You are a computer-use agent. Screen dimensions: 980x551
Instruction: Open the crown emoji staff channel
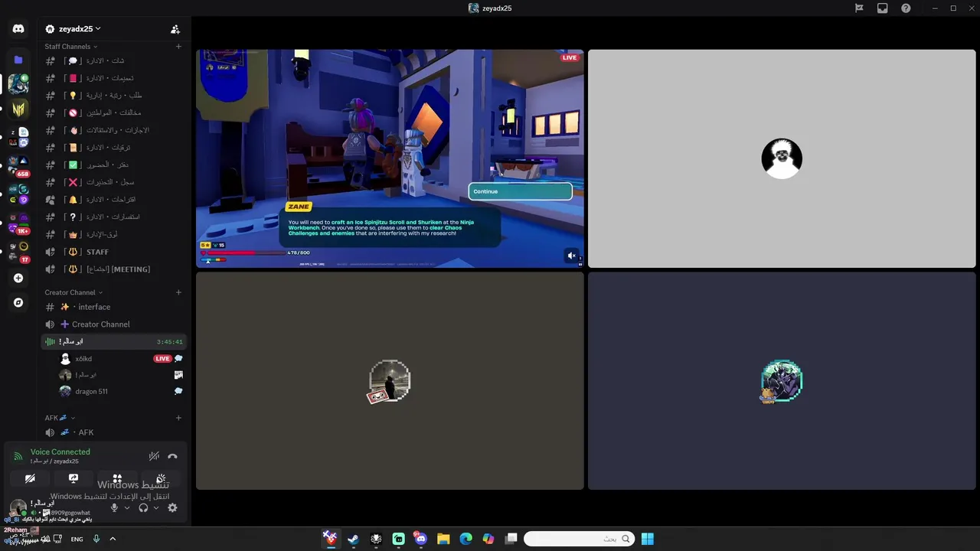[x=113, y=234]
